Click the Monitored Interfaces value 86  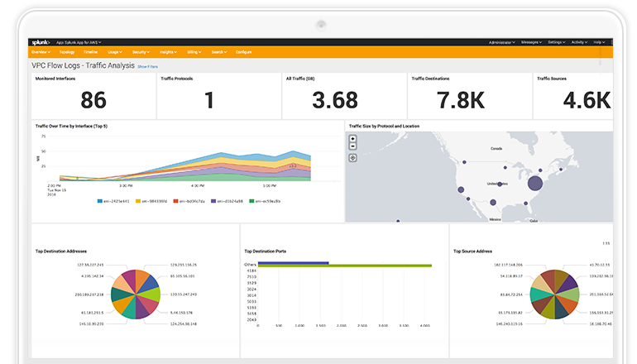pos(93,100)
